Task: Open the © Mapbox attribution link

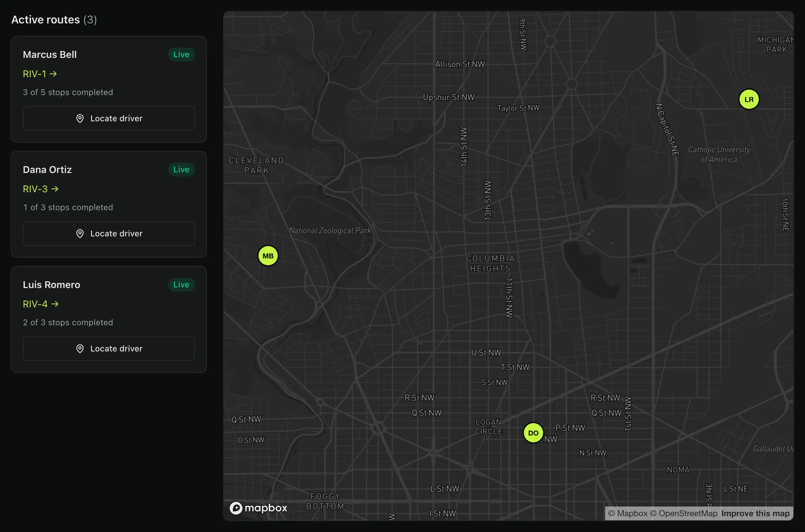Action: click(x=628, y=513)
